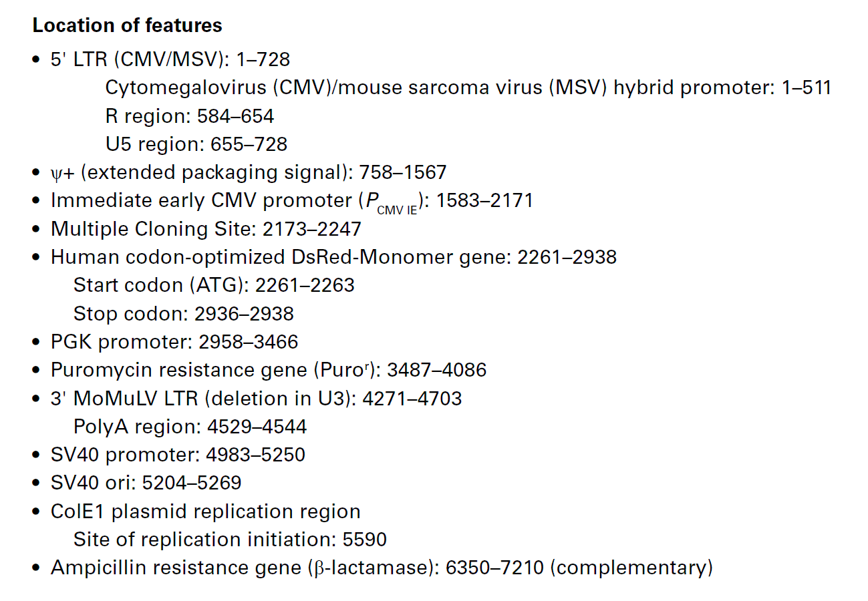Image resolution: width=868 pixels, height=601 pixels.
Task: Click the 3' MoMuLV LTR entry
Action: coord(256,399)
